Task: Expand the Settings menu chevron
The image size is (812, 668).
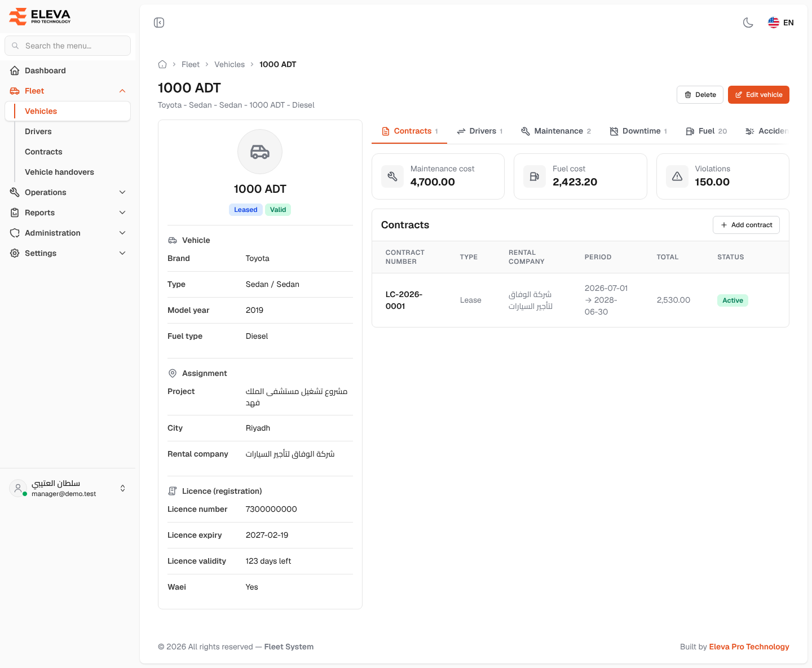Action: tap(122, 253)
